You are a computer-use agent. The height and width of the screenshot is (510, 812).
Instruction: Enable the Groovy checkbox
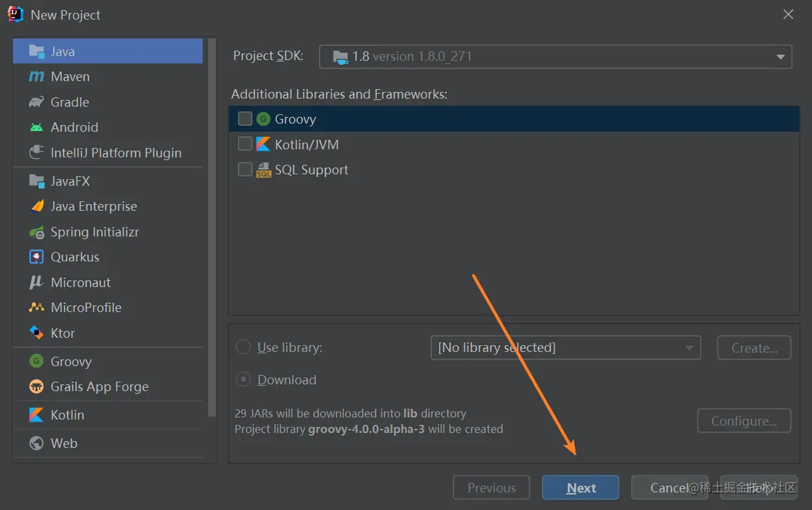245,119
